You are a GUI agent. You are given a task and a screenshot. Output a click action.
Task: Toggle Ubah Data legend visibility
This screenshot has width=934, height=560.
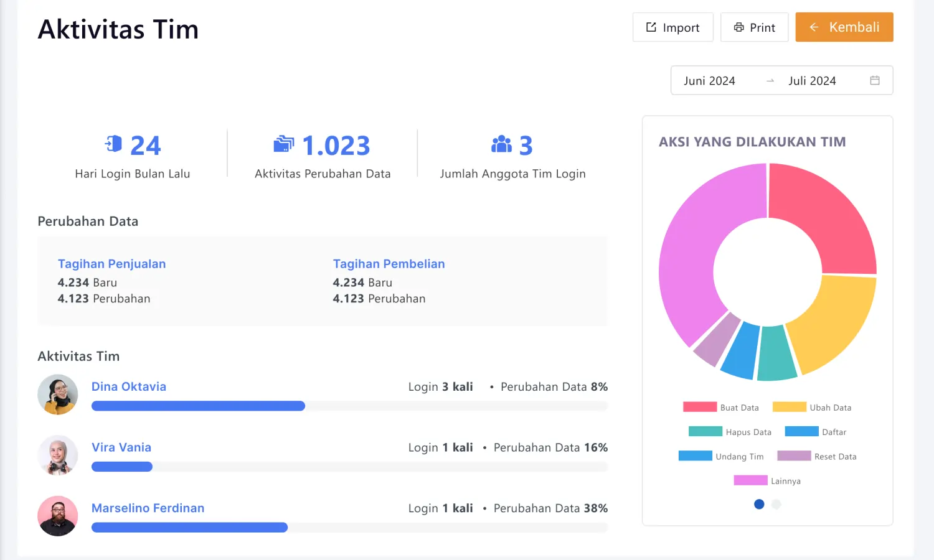click(811, 408)
